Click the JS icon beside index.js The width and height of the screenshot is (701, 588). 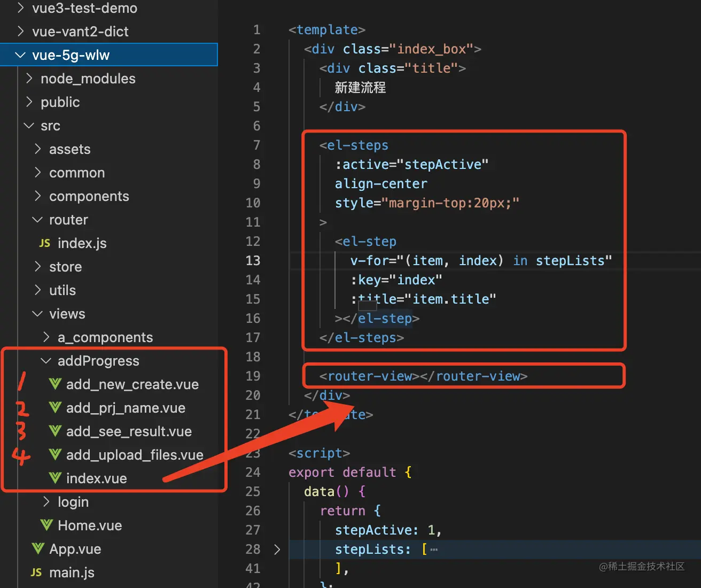pyautogui.click(x=45, y=243)
